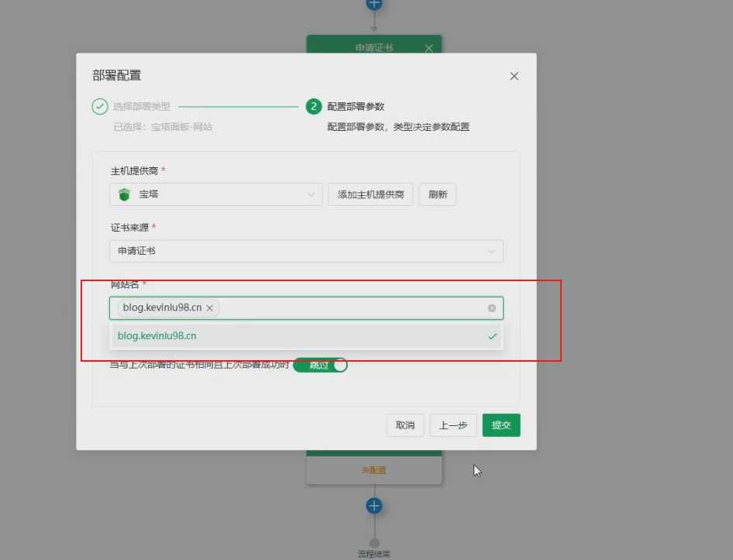Click the step 2 badge beside 配置部署参数
The height and width of the screenshot is (560, 733).
pyautogui.click(x=314, y=106)
